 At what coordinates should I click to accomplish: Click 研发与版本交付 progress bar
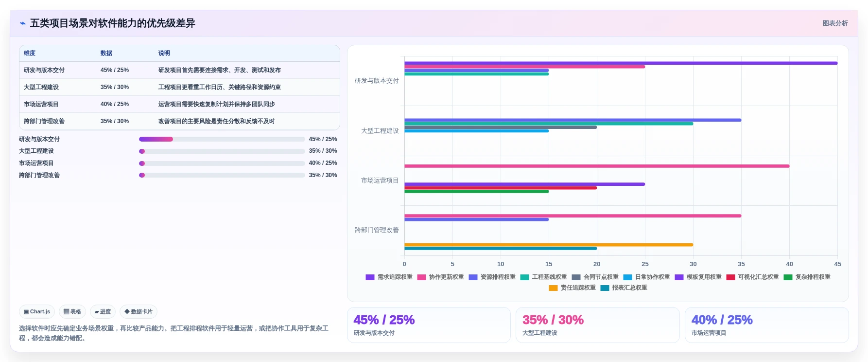[222, 139]
